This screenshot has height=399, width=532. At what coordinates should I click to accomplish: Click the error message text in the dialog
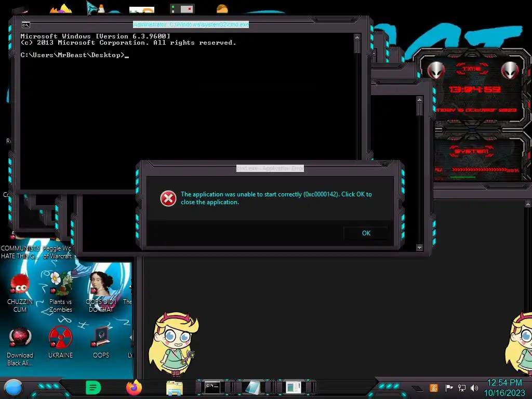tap(276, 198)
